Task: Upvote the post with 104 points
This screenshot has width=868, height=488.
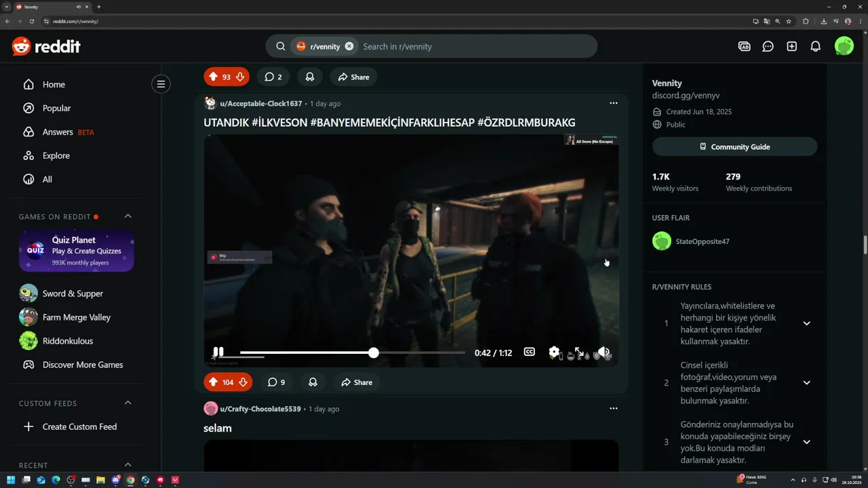Action: [213, 382]
